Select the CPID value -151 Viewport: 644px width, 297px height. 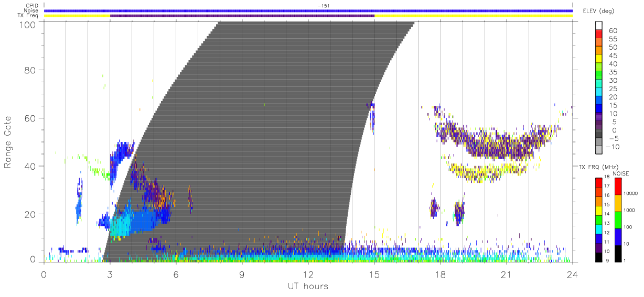324,6
